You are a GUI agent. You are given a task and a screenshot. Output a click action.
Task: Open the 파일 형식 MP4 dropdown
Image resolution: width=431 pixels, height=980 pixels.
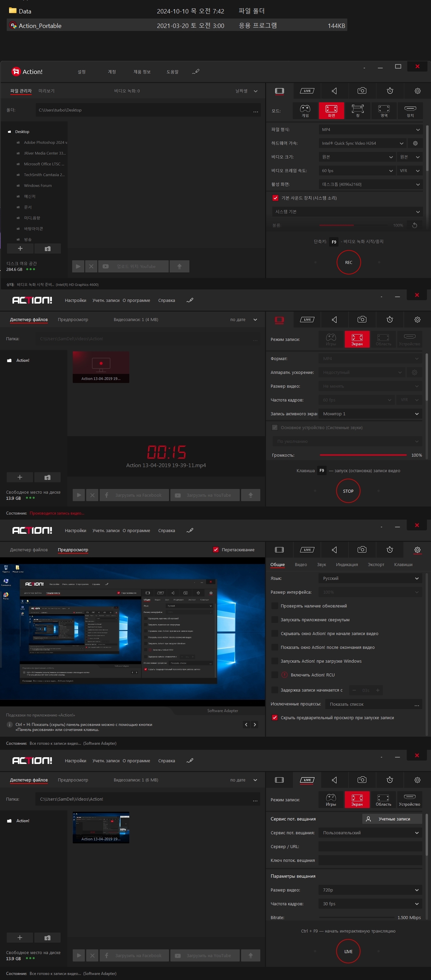pyautogui.click(x=370, y=130)
